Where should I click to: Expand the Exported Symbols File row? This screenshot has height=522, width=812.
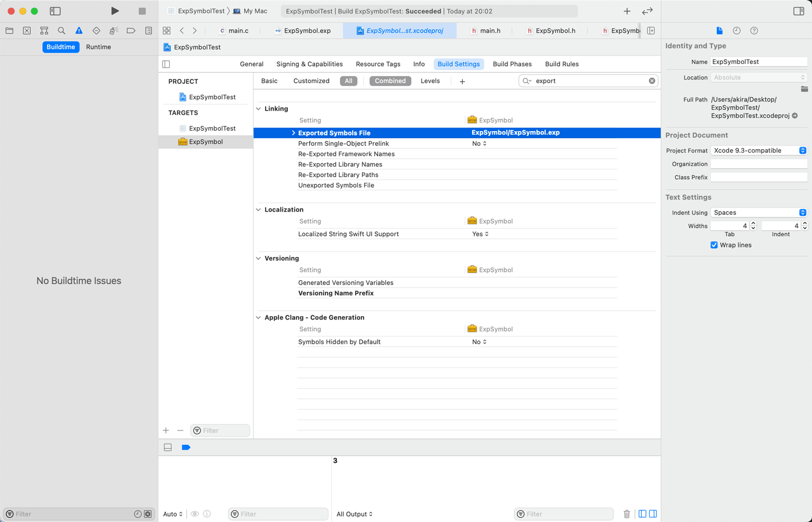click(x=293, y=133)
